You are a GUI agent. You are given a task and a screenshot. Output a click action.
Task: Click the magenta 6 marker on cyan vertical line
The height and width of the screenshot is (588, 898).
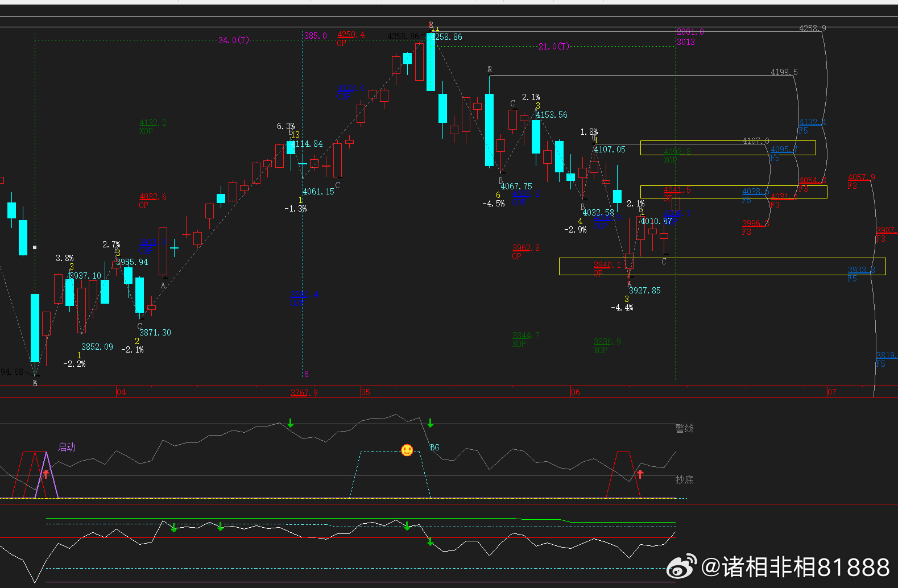click(306, 374)
